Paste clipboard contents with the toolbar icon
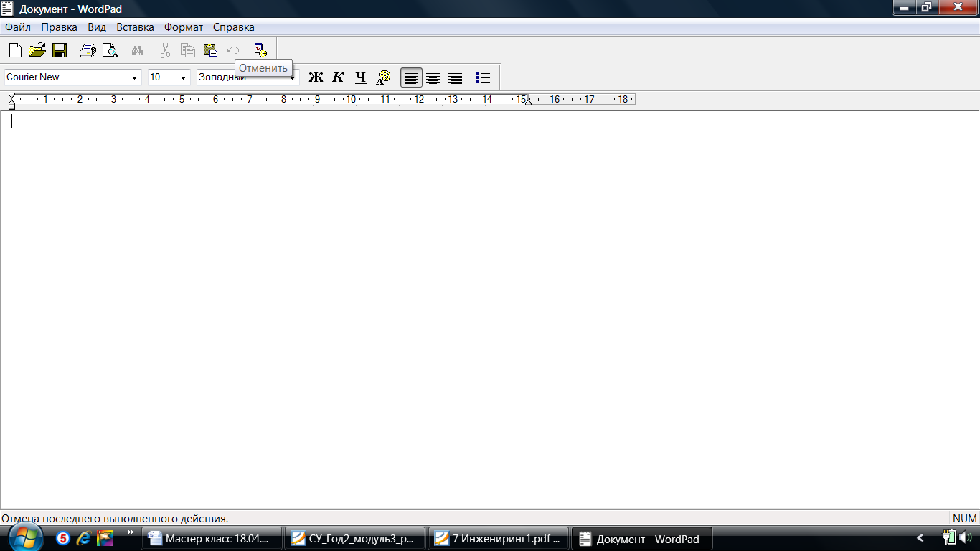The width and height of the screenshot is (980, 551). (210, 50)
